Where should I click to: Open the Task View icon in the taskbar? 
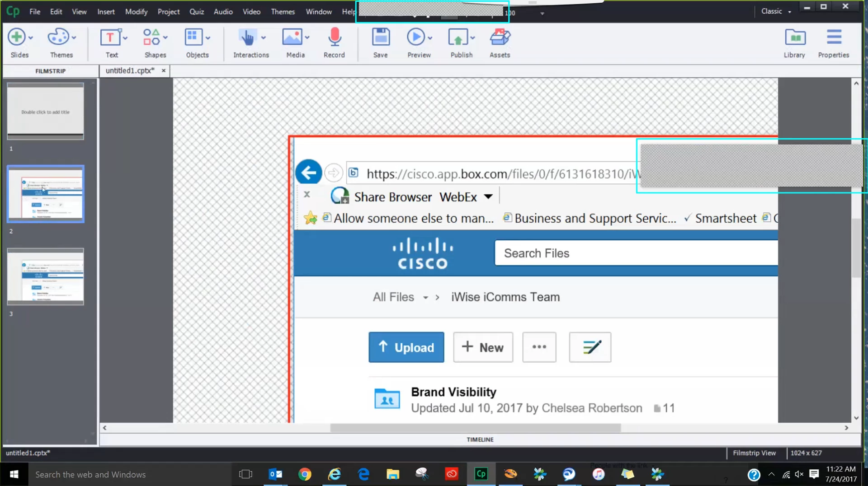point(245,474)
